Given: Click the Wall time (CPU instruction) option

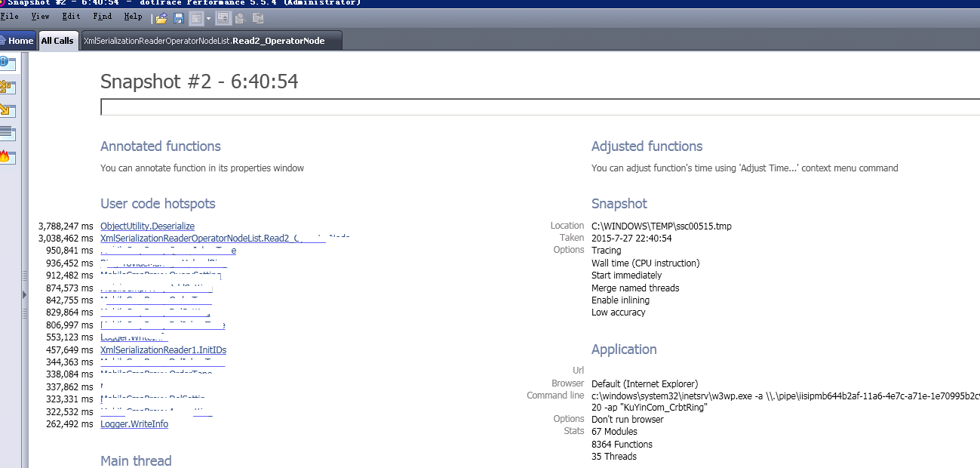Looking at the screenshot, I should point(645,263).
